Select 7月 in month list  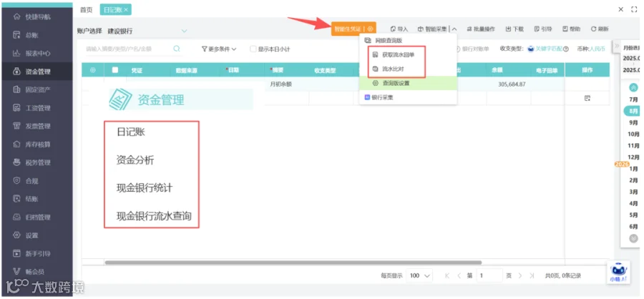[x=634, y=99]
